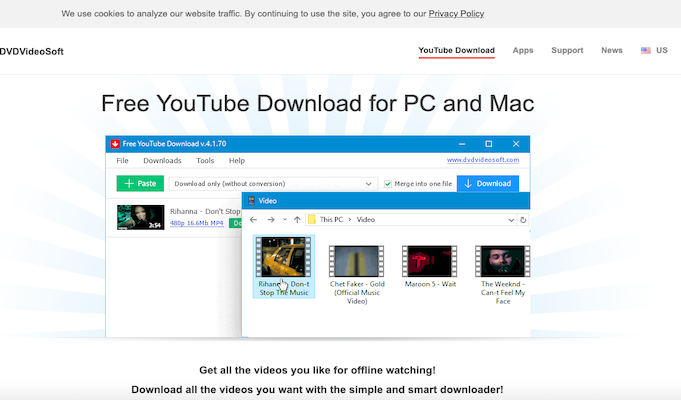Click the up-folder arrow in Video window
This screenshot has height=400, width=681.
point(297,220)
